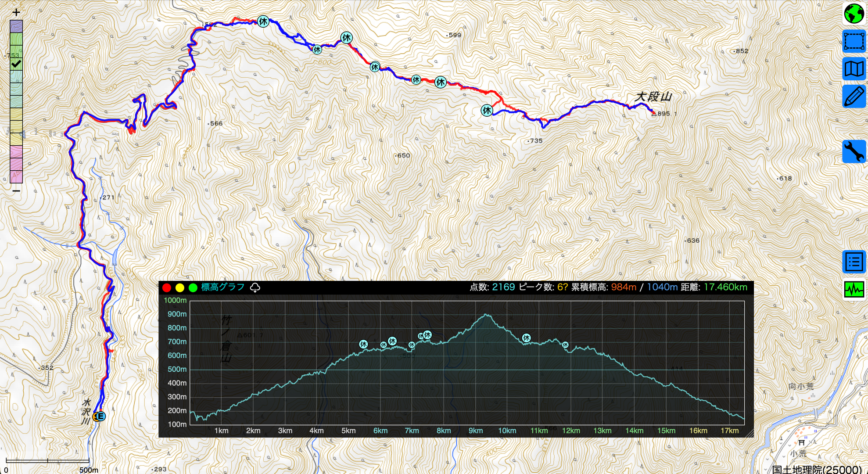Select the bottom pink zoom level swatch
Viewport: 868px width, 474px height.
click(x=16, y=176)
